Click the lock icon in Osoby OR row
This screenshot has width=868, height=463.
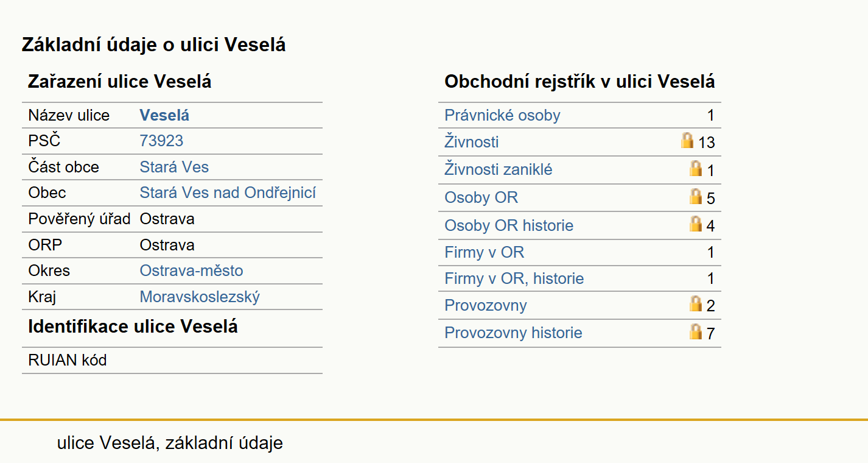pos(696,196)
